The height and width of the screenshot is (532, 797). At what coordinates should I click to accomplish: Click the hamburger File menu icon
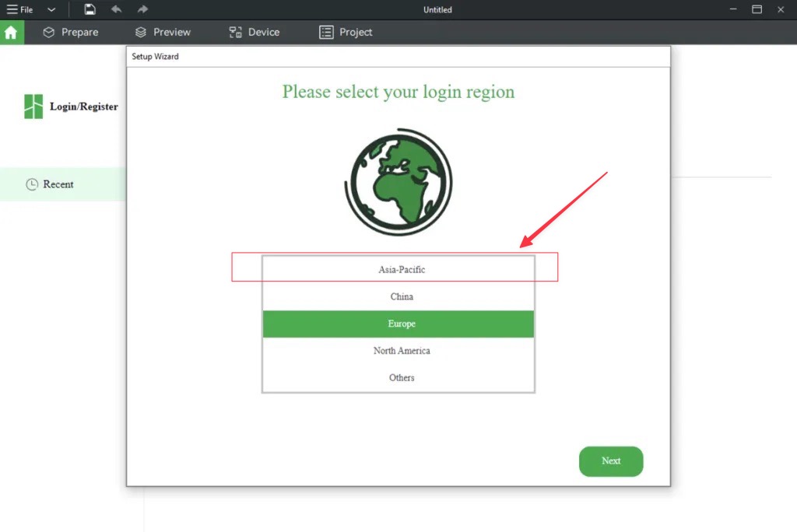coord(12,9)
